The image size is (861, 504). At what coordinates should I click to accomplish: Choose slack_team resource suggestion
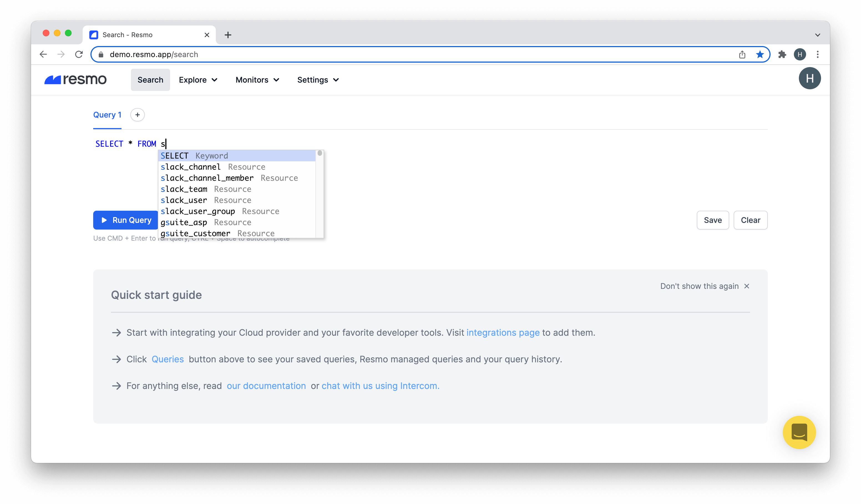(237, 189)
